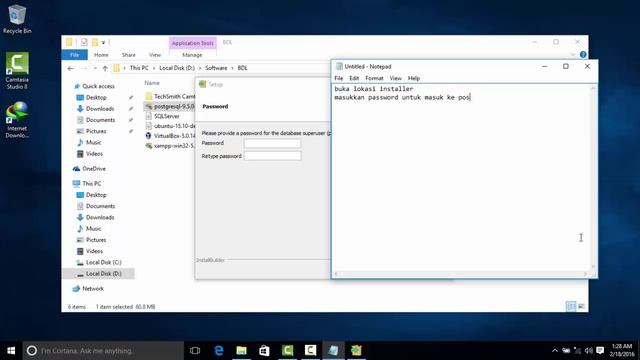Open the Notepad Help menu
640x360 pixels.
point(413,78)
